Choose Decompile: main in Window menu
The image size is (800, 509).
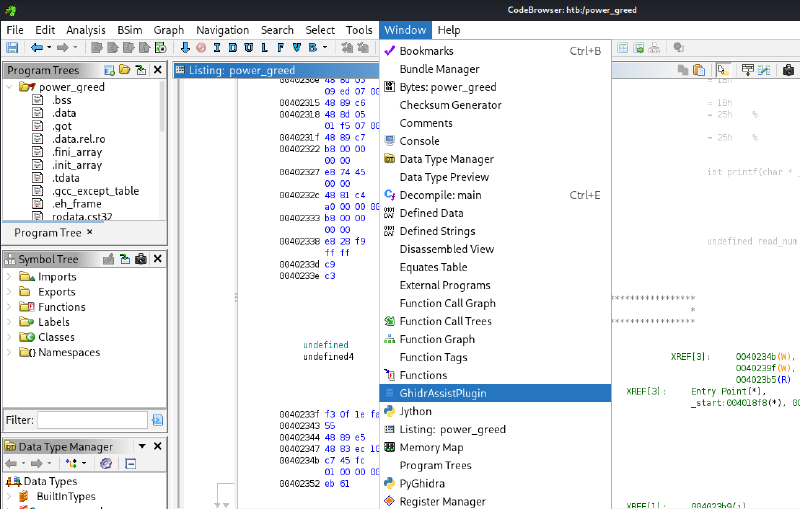[440, 195]
